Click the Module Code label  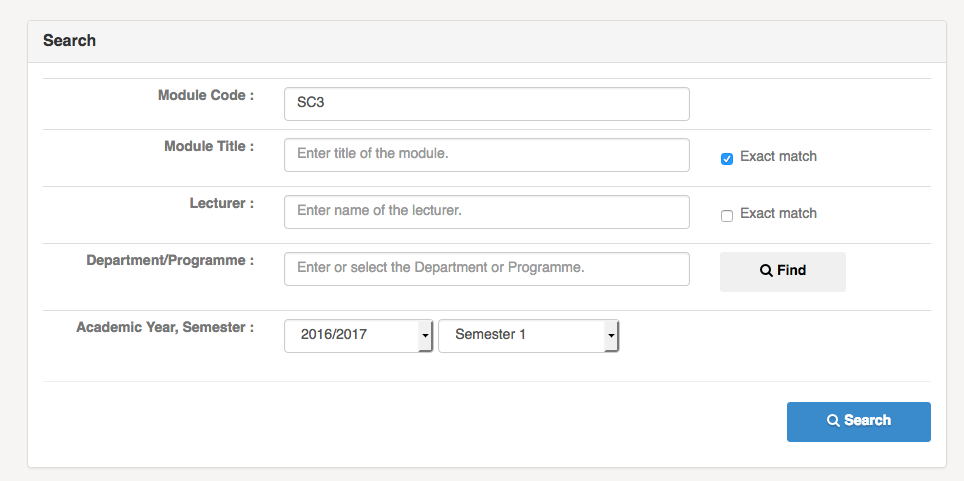(x=206, y=95)
